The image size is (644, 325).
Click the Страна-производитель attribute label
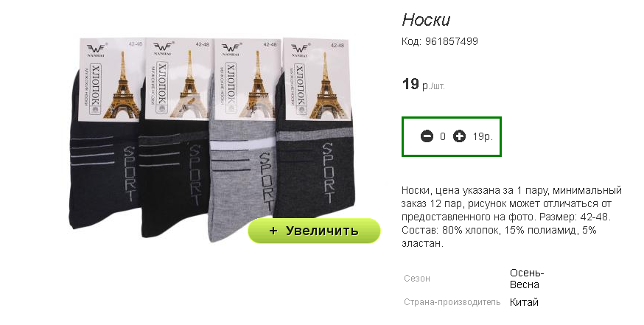pos(452,302)
